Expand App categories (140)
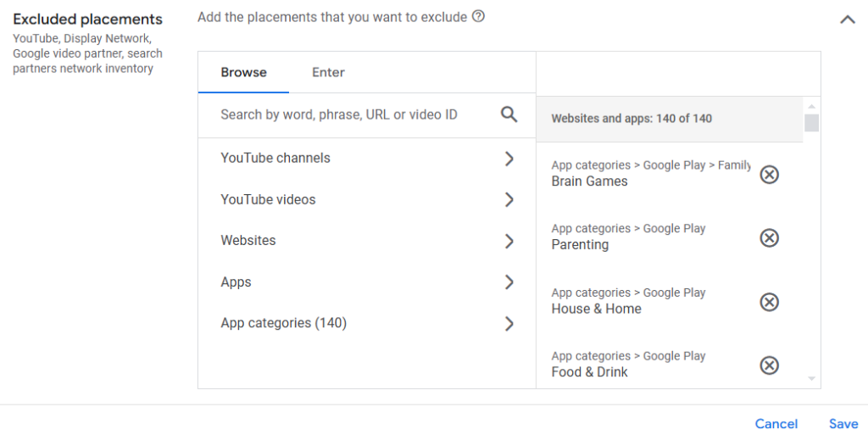Screen dimensions: 868x435 (367, 323)
